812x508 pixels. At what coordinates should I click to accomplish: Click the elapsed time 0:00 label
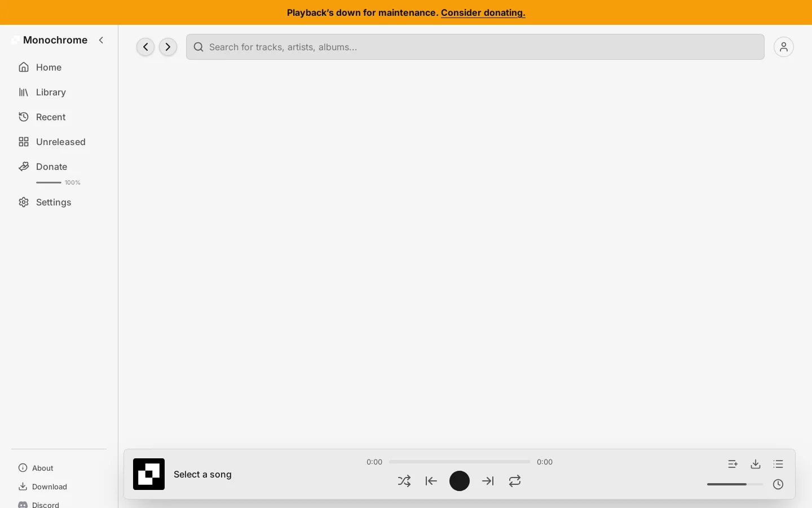pyautogui.click(x=374, y=462)
